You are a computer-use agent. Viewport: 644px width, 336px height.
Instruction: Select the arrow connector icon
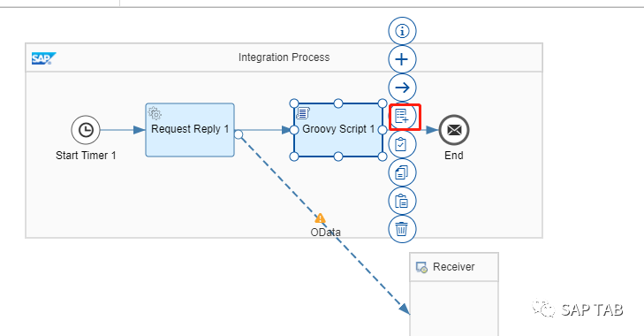pos(402,88)
